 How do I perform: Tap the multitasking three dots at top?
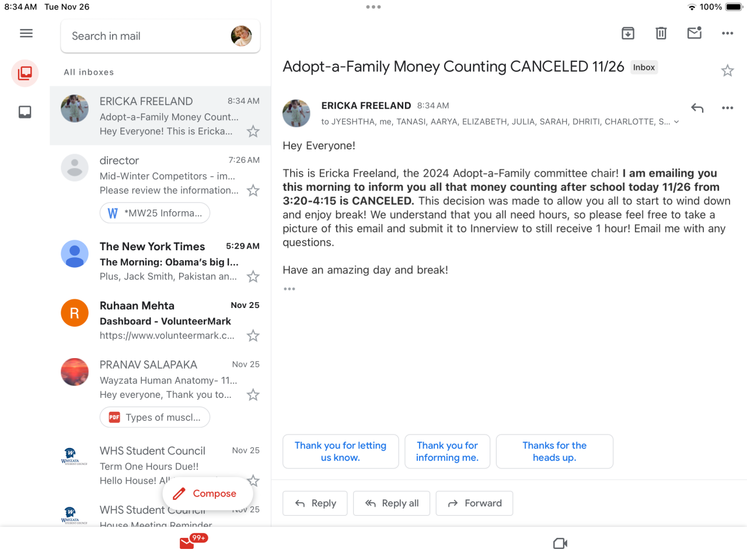[373, 7]
